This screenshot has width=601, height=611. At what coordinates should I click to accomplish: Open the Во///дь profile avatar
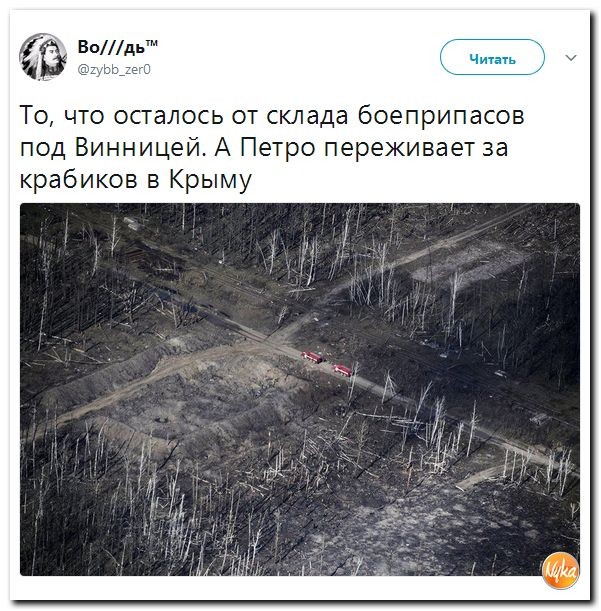point(43,57)
